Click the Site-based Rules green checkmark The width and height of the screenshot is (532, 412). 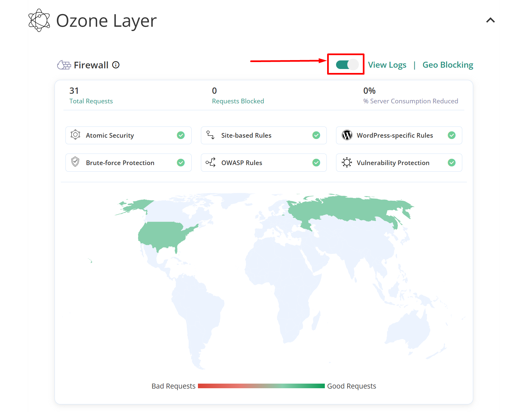tap(316, 135)
